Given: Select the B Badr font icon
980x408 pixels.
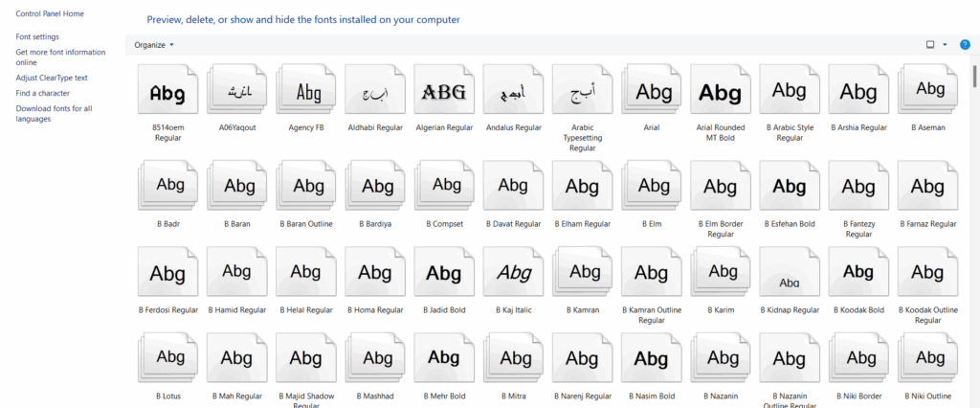Looking at the screenshot, I should click(x=167, y=186).
